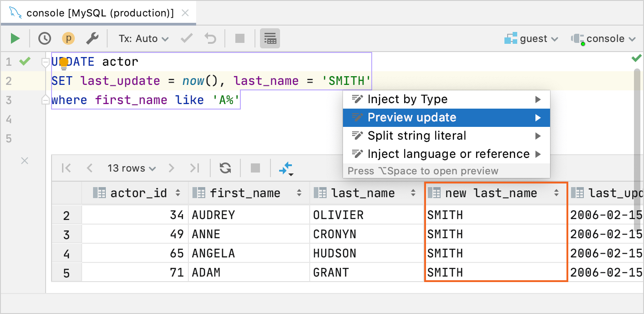
Task: Click line number 4 in the editor gutter
Action: [9, 119]
